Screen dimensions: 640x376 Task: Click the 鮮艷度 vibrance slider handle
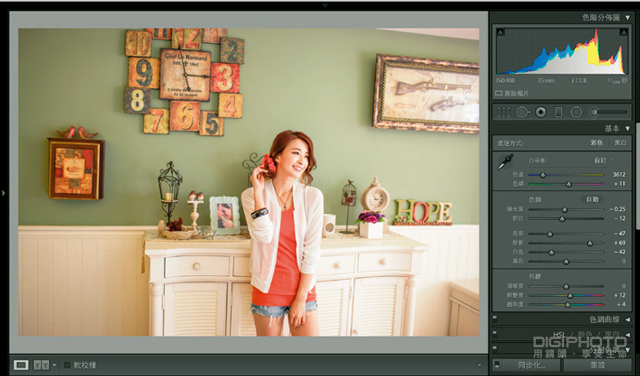[x=570, y=296]
